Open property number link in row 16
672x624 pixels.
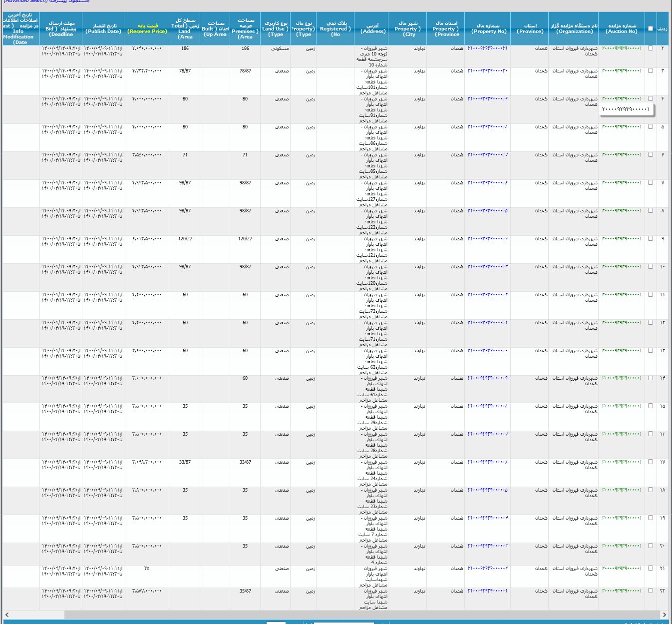pos(487,434)
